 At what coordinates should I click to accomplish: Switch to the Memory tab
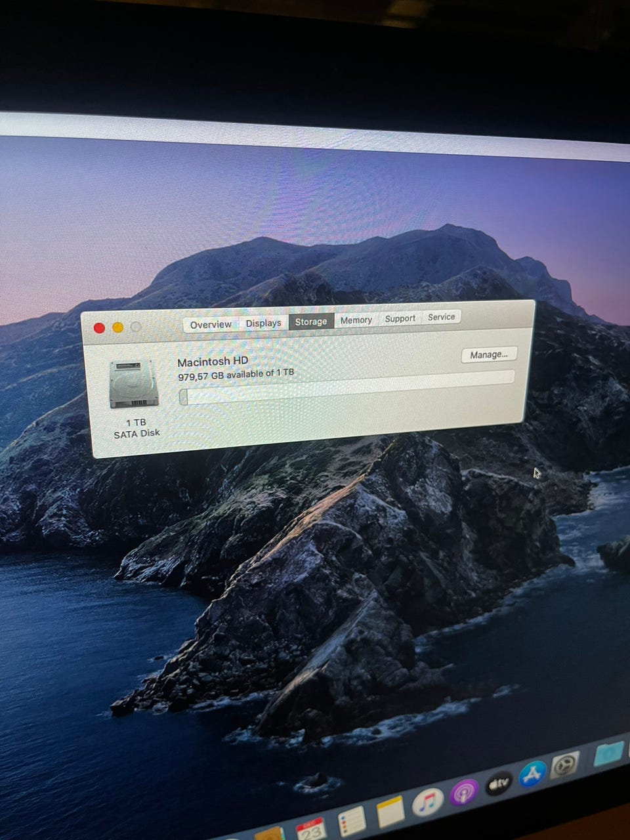point(356,320)
